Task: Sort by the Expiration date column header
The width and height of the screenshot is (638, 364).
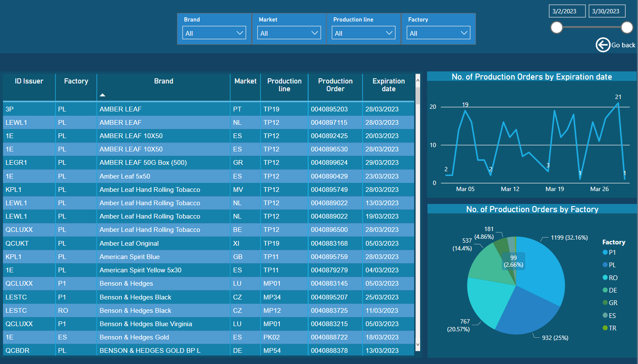Action: [389, 85]
